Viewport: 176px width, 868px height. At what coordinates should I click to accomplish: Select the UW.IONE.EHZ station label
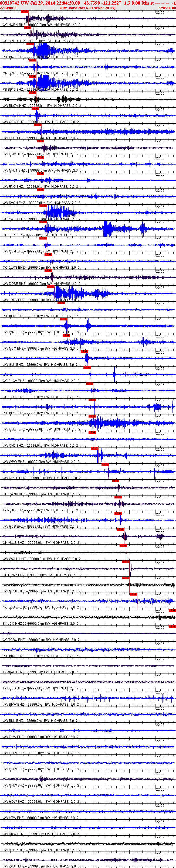pyautogui.click(x=13, y=332)
